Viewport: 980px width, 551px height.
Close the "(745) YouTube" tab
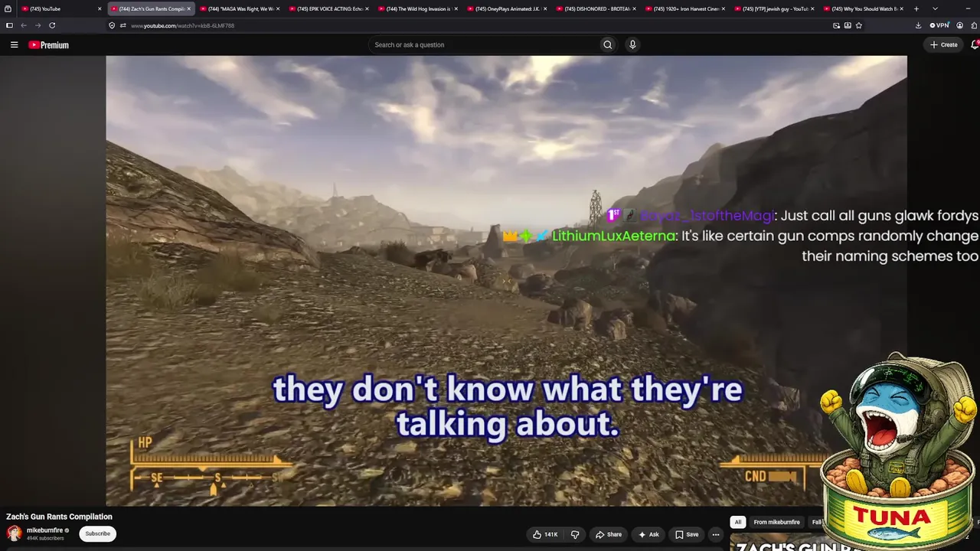[100, 9]
